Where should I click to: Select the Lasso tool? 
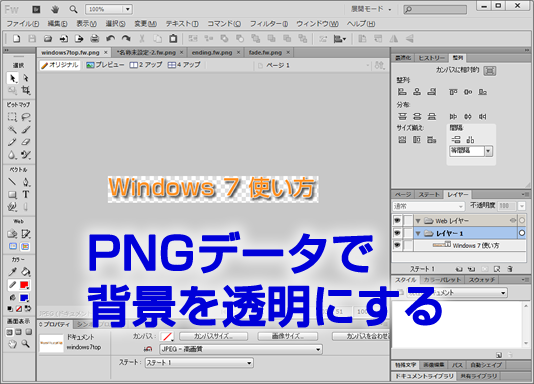[26, 117]
